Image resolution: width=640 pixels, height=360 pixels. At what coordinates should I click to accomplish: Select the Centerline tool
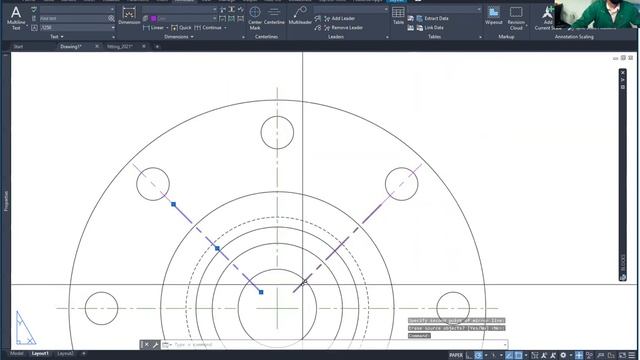click(274, 16)
